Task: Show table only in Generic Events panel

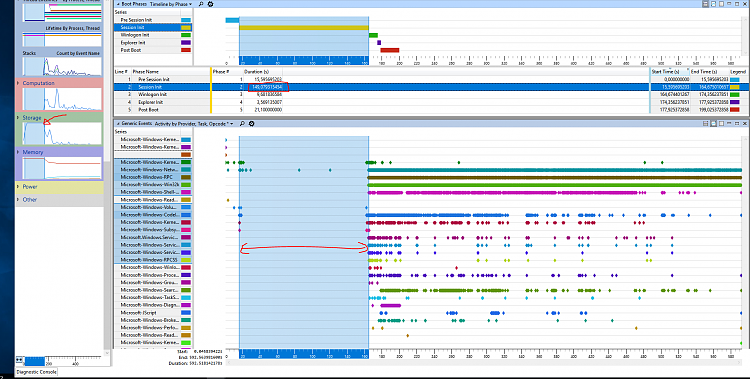Action: pyautogui.click(x=721, y=123)
